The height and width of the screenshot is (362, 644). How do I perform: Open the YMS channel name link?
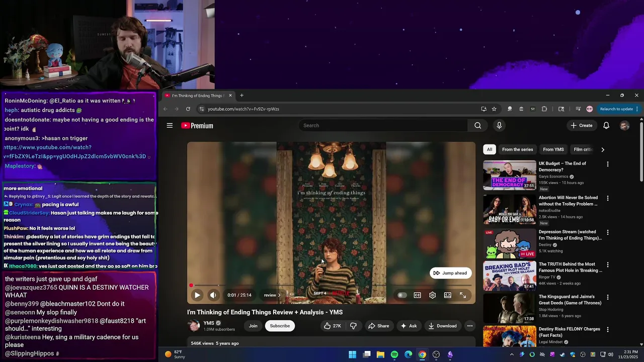click(209, 323)
